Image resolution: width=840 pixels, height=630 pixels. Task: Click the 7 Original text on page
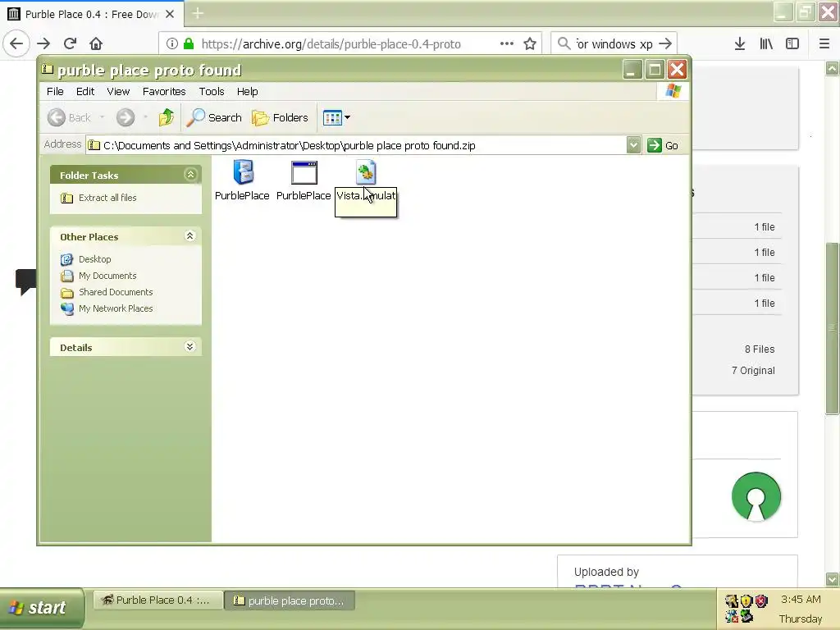tap(753, 371)
